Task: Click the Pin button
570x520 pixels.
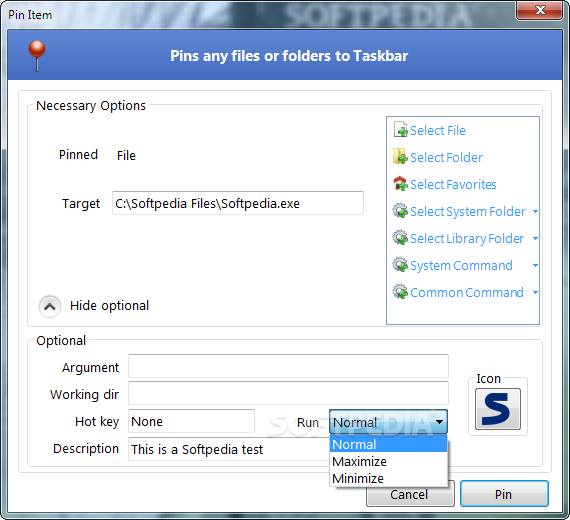Action: [x=504, y=494]
